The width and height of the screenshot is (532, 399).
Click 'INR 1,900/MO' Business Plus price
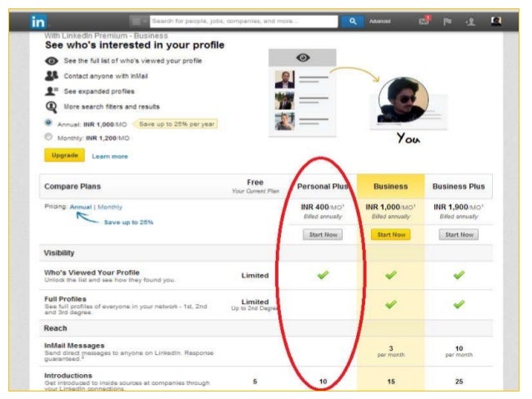(x=459, y=207)
